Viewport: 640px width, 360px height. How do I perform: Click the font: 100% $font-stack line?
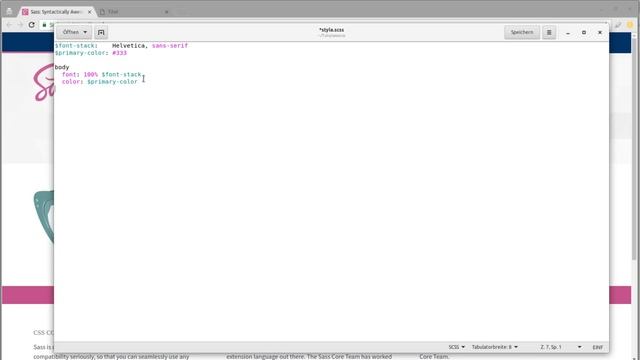pyautogui.click(x=101, y=75)
